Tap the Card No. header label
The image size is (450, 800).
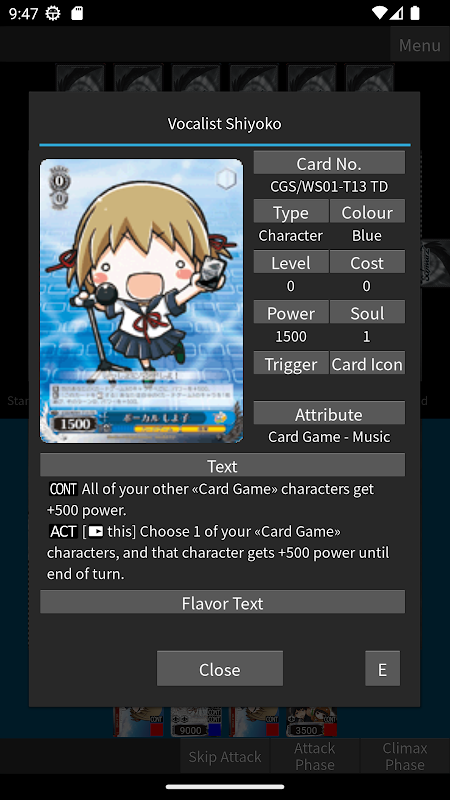[329, 163]
